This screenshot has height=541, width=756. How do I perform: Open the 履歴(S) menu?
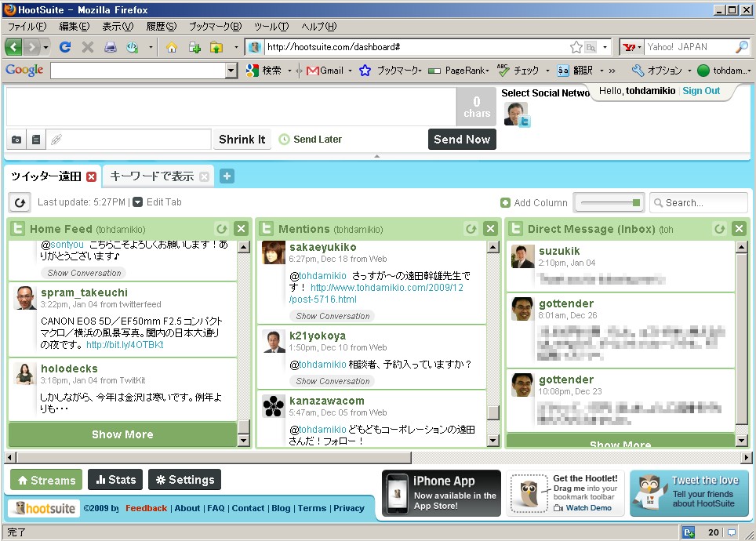click(161, 26)
